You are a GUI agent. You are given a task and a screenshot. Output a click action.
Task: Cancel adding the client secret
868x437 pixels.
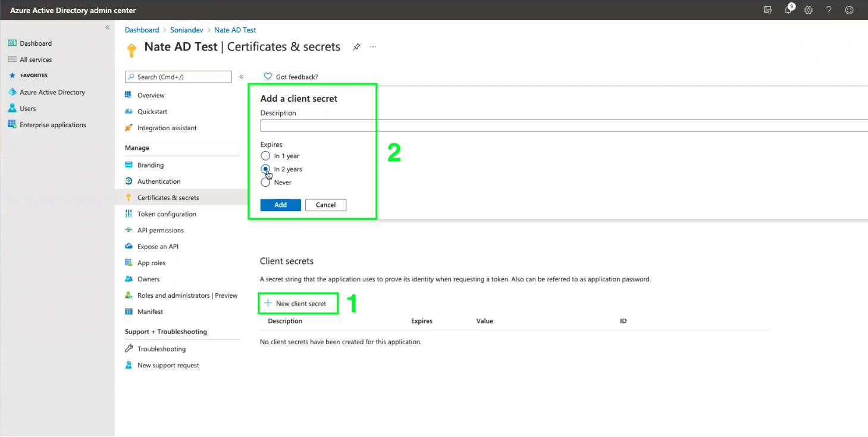(325, 205)
